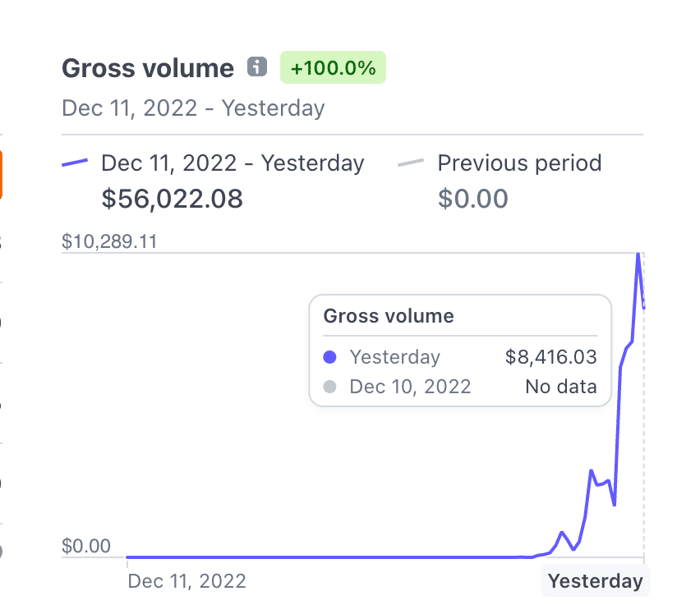700x614 pixels.
Task: Click the $56,022.08 total amount
Action: pyautogui.click(x=172, y=198)
